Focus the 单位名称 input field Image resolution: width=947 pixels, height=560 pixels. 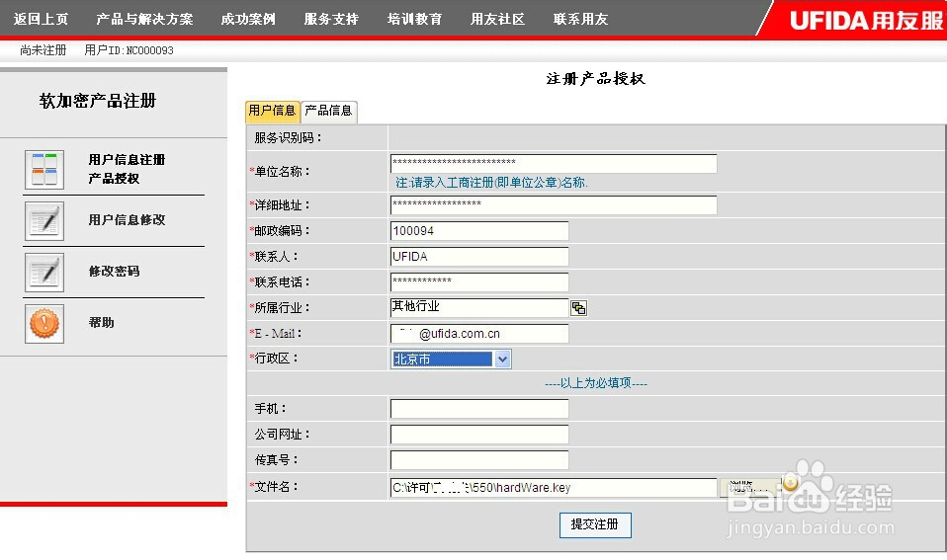pos(554,164)
